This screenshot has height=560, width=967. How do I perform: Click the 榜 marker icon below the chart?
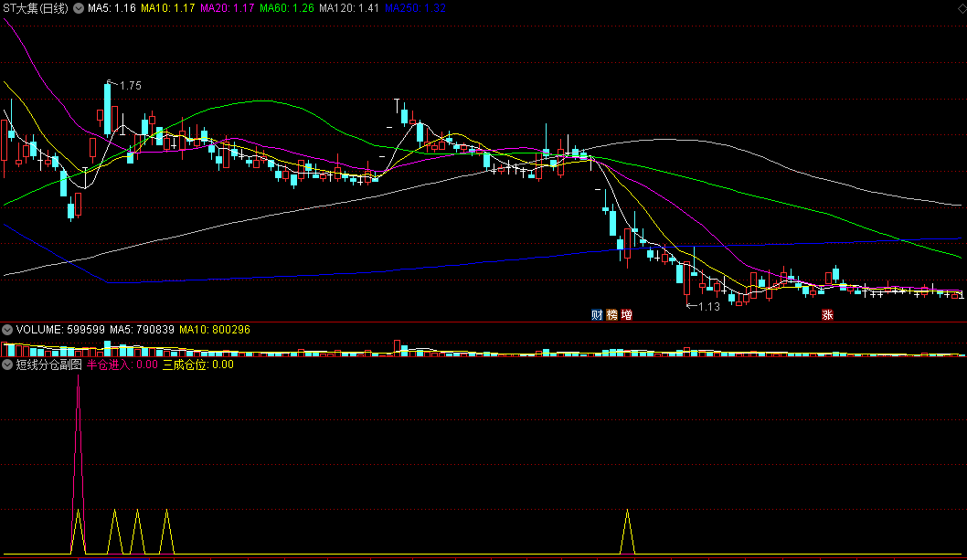[611, 315]
